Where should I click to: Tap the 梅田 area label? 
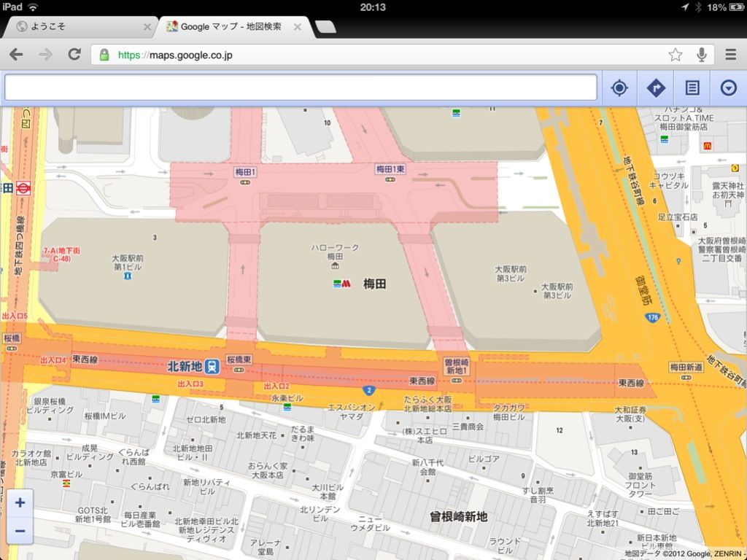click(x=374, y=284)
